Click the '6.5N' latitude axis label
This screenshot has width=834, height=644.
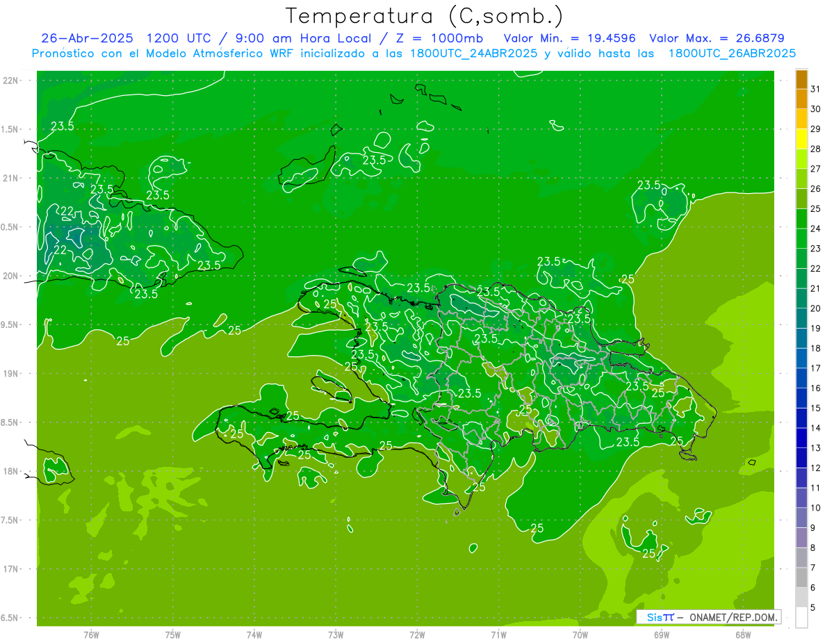10,618
